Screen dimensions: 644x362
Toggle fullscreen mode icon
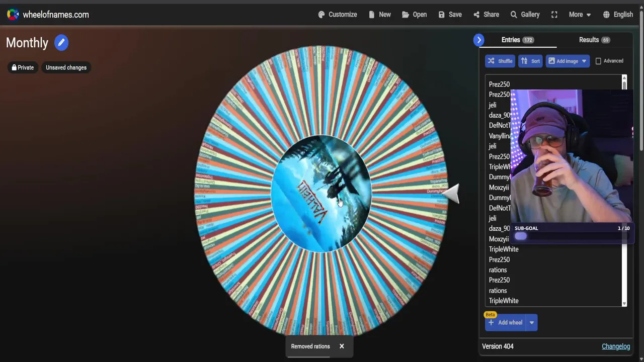pyautogui.click(x=554, y=15)
